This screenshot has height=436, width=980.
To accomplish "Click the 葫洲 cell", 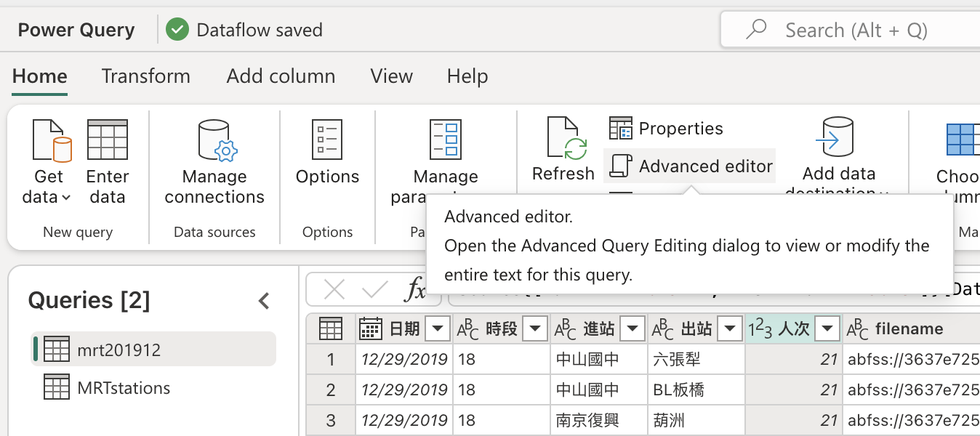I will (696, 420).
